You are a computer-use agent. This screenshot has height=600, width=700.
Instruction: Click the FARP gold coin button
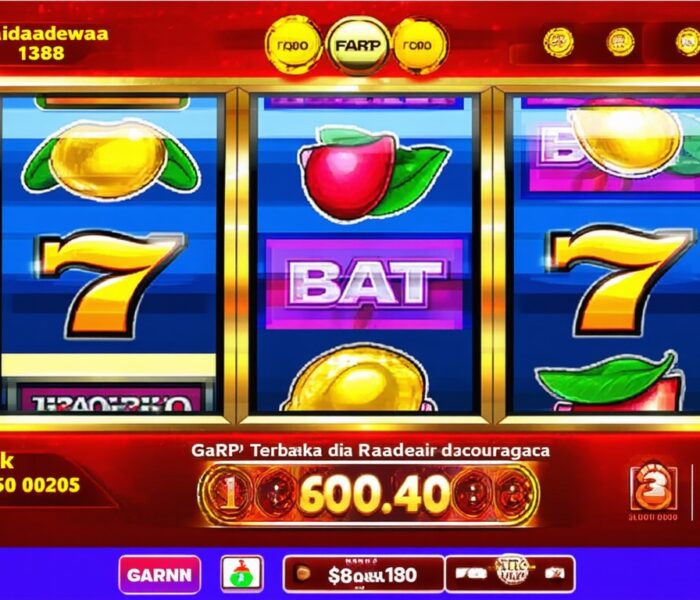tap(358, 46)
